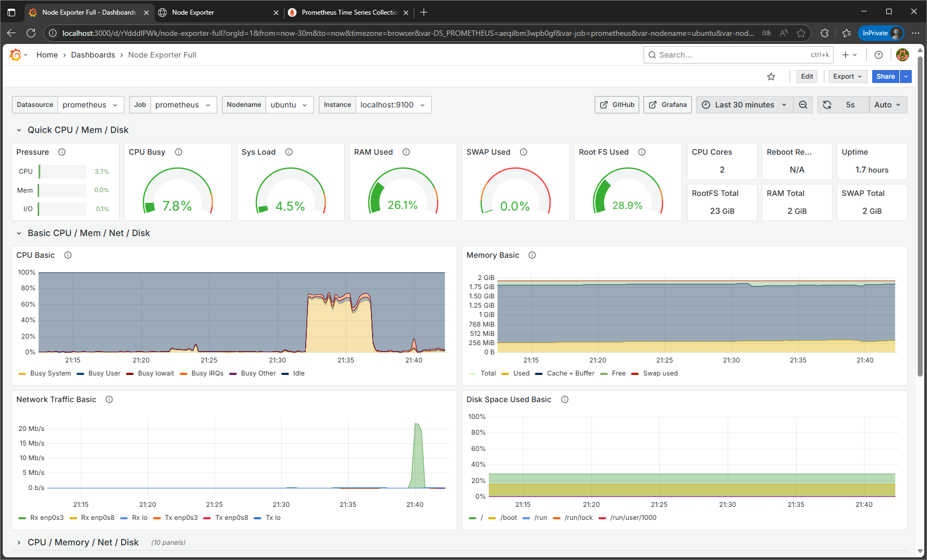Open the user profile avatar
This screenshot has height=560, width=927.
tap(903, 55)
